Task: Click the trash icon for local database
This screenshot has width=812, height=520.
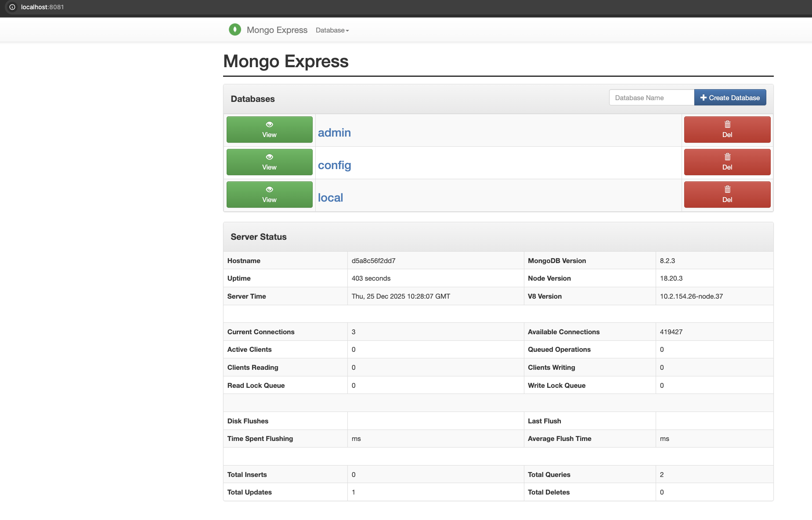Action: pos(727,190)
